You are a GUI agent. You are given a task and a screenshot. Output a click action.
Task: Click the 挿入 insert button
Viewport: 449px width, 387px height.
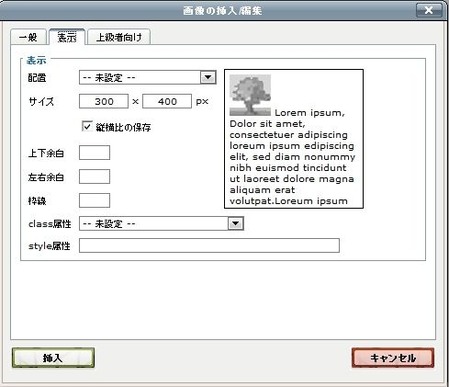pos(53,358)
